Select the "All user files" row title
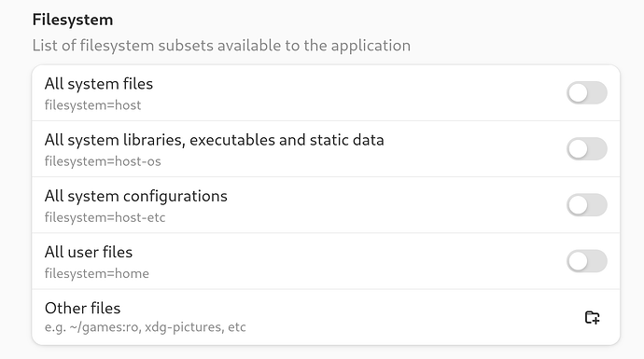 click(89, 252)
